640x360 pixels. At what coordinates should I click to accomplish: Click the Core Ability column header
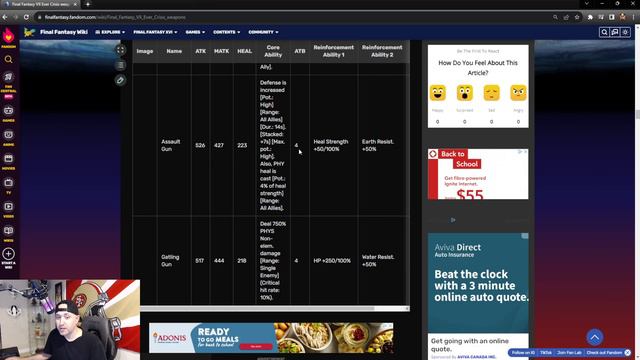pos(273,51)
